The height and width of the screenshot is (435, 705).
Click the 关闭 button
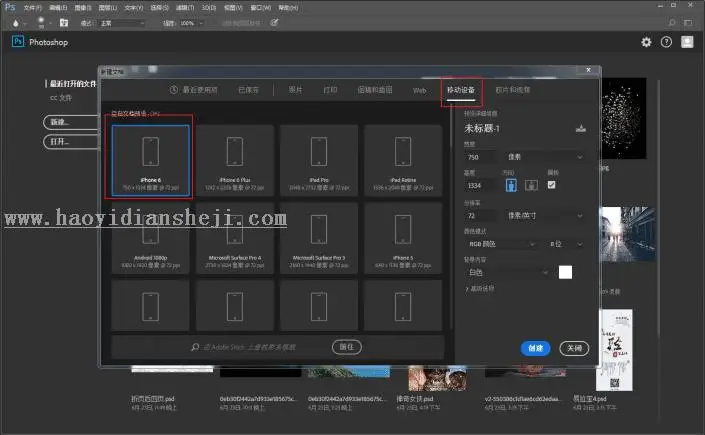click(x=574, y=348)
